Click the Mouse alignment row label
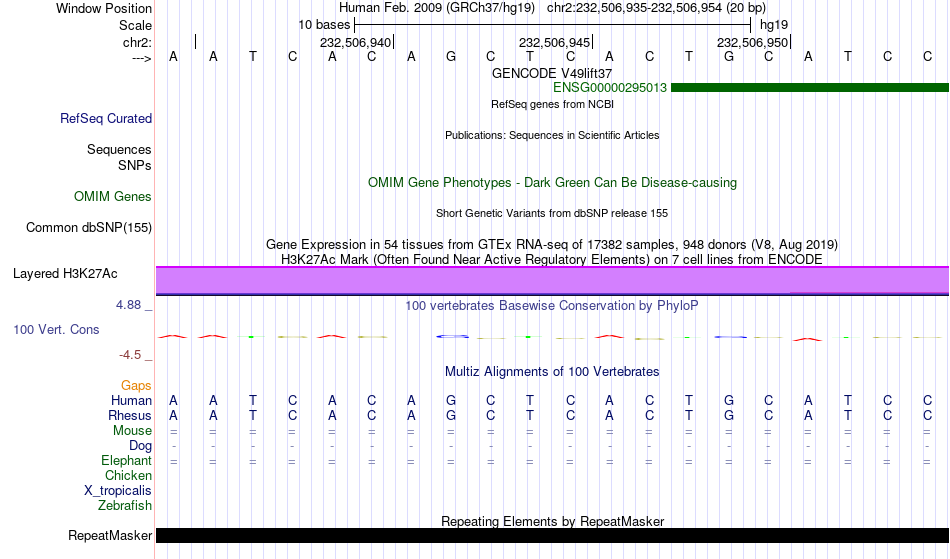The image size is (950, 559). (x=132, y=431)
